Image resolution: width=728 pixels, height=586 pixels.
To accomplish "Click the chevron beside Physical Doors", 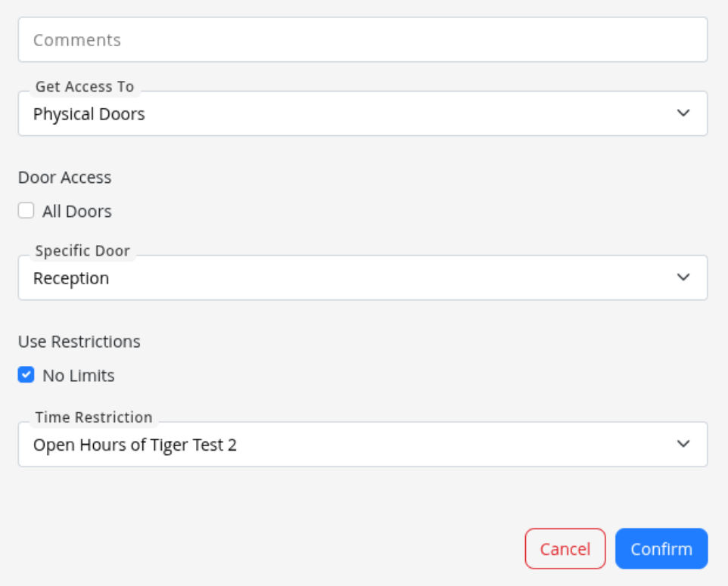I will point(683,113).
